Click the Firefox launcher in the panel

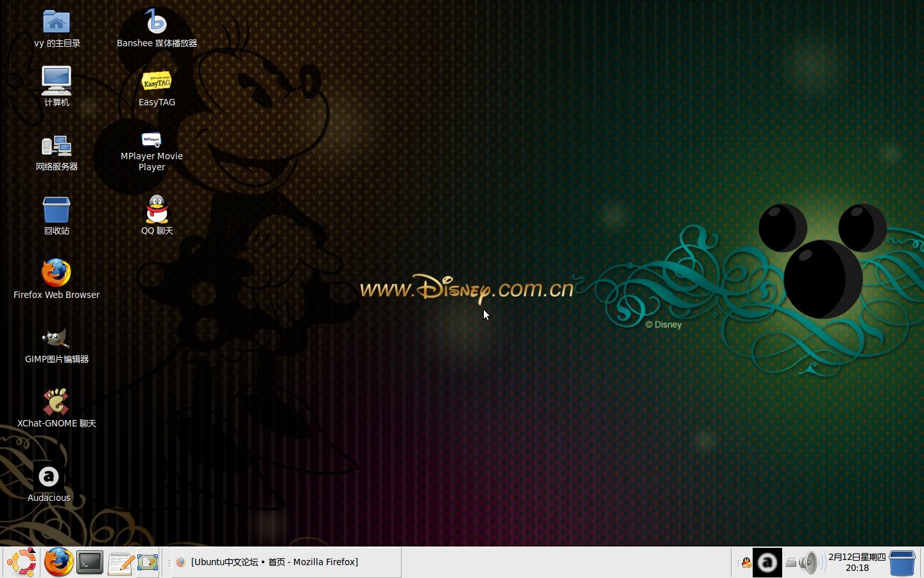click(x=58, y=563)
